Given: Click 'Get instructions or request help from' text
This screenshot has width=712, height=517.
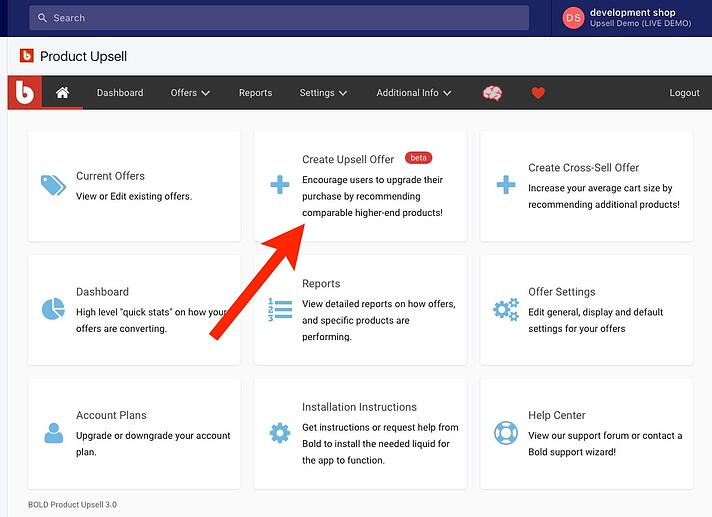Looking at the screenshot, I should 380,428.
